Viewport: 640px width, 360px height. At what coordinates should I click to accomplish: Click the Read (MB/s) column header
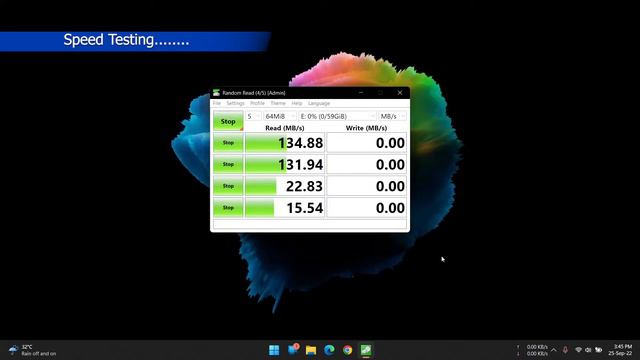click(285, 128)
